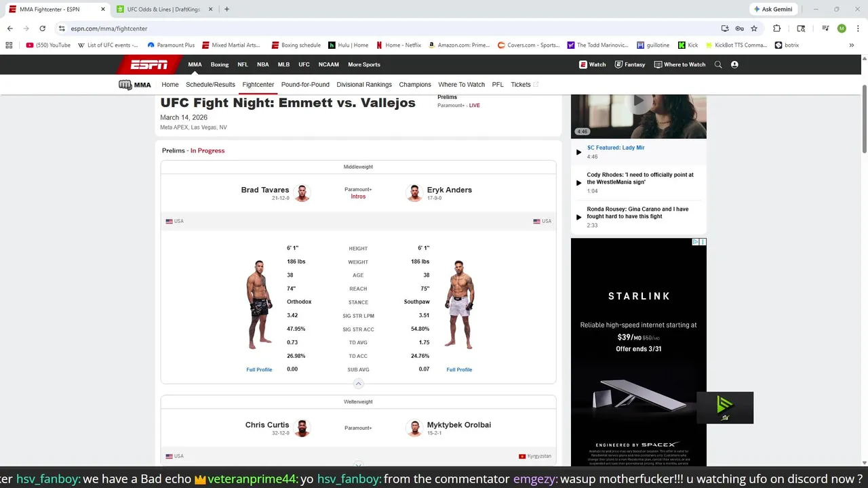
Task: Click the page vertical scrollbar
Action: (x=864, y=121)
